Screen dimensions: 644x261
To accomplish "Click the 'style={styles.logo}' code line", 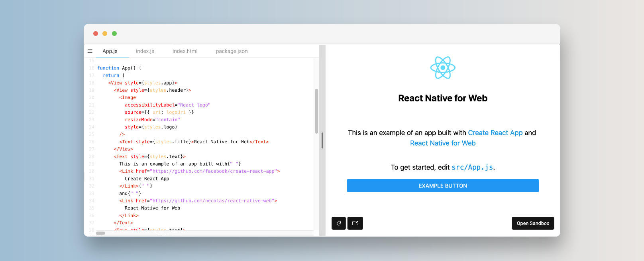I will tap(151, 127).
